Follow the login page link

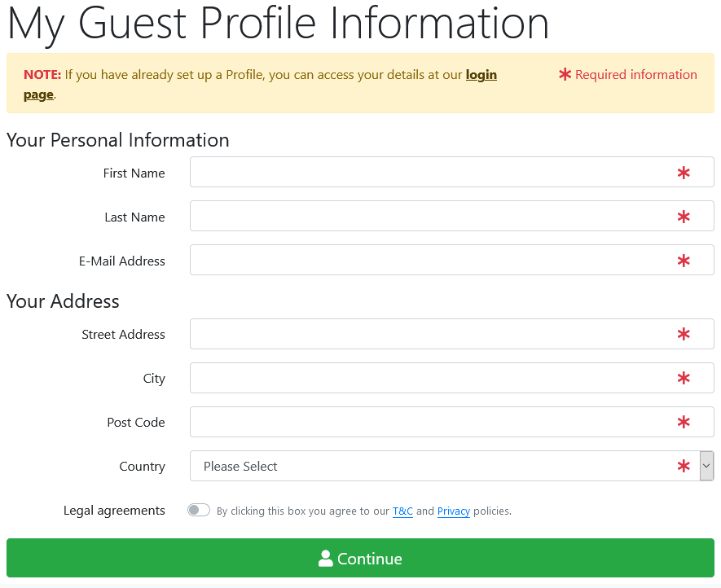coord(481,75)
